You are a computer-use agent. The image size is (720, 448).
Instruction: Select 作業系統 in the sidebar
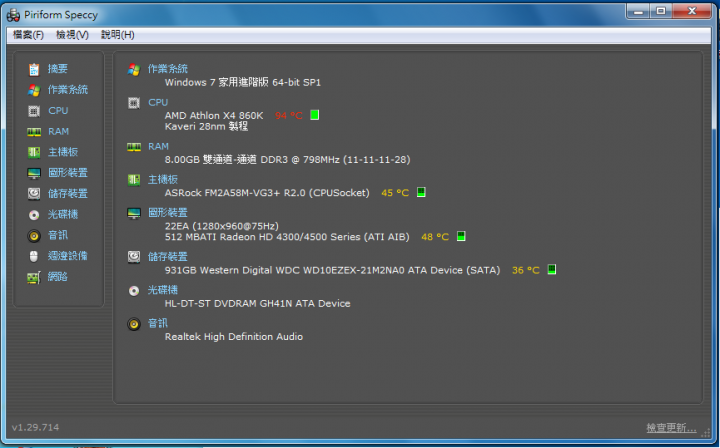coord(68,90)
